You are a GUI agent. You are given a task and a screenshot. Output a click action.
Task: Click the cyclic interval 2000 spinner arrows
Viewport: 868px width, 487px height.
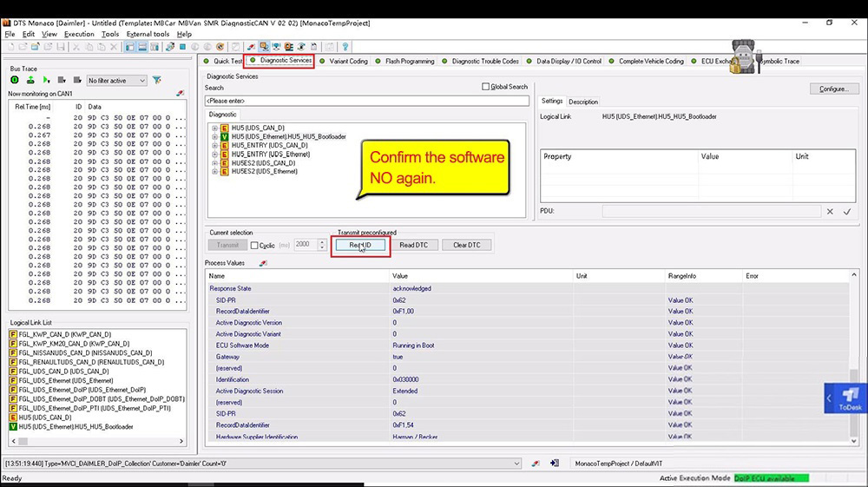[322, 245]
